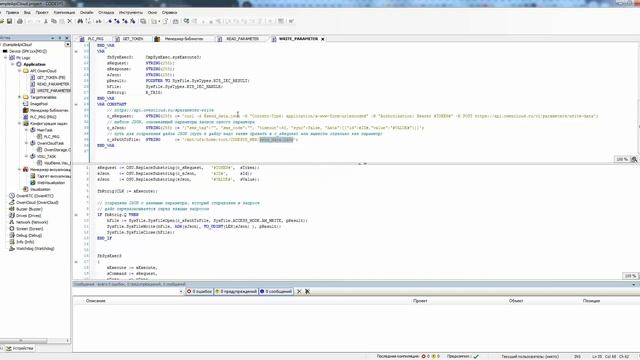The height and width of the screenshot is (360, 640).
Task: Click the OwenRTC clock icon in device tree
Action: pos(12,196)
